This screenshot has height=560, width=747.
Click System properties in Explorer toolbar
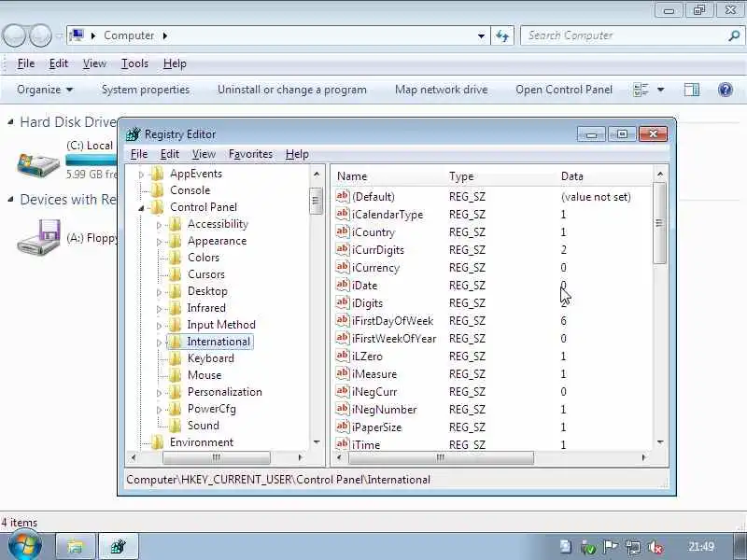pyautogui.click(x=146, y=90)
